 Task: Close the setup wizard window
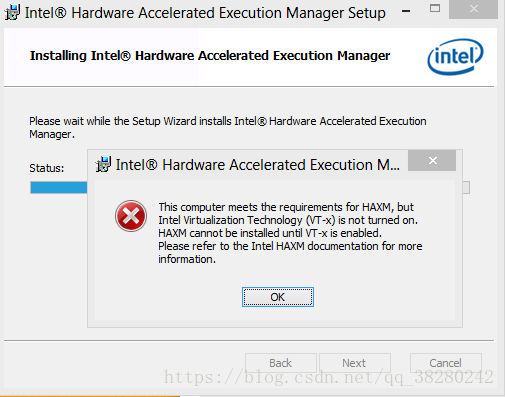point(473,9)
